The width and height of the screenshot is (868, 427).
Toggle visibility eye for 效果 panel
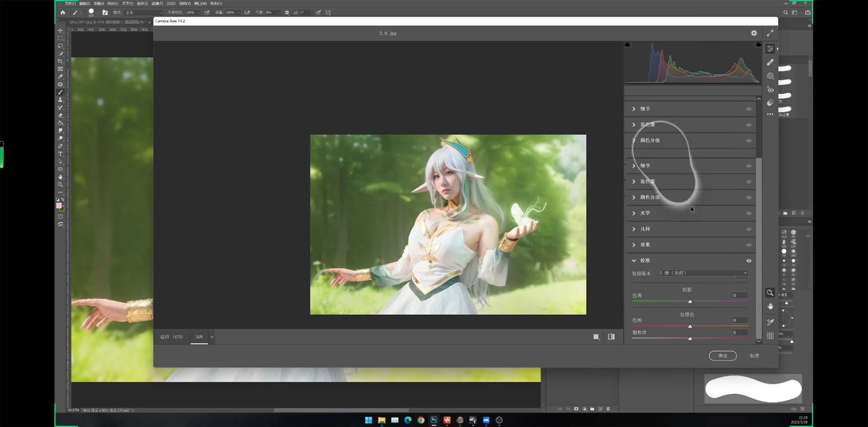[749, 245]
